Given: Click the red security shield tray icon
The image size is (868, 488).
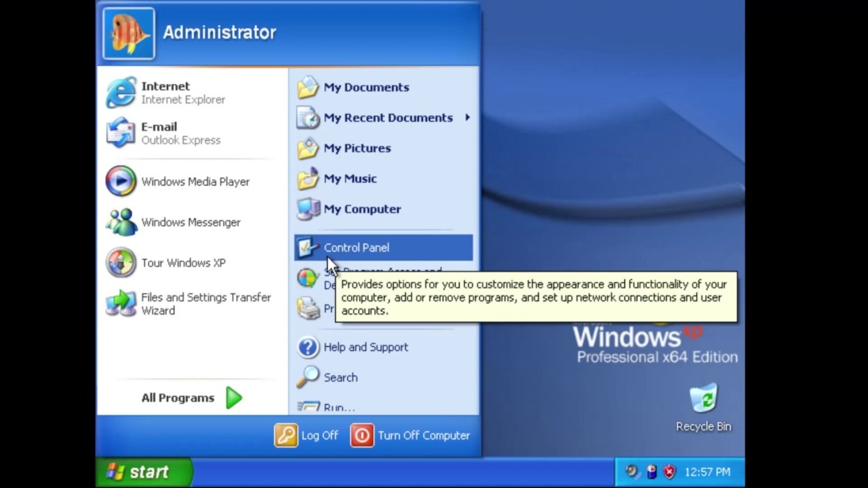Looking at the screenshot, I should pos(669,472).
